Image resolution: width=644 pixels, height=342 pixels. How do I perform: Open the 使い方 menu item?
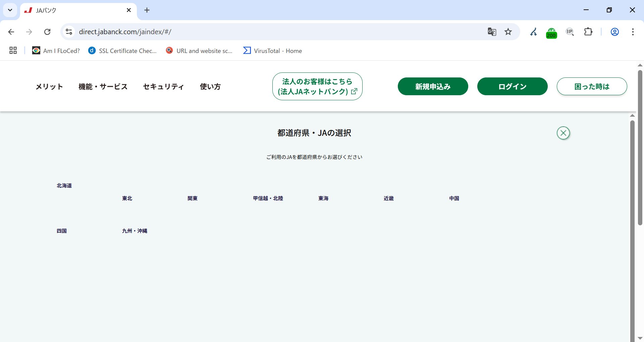pos(210,87)
